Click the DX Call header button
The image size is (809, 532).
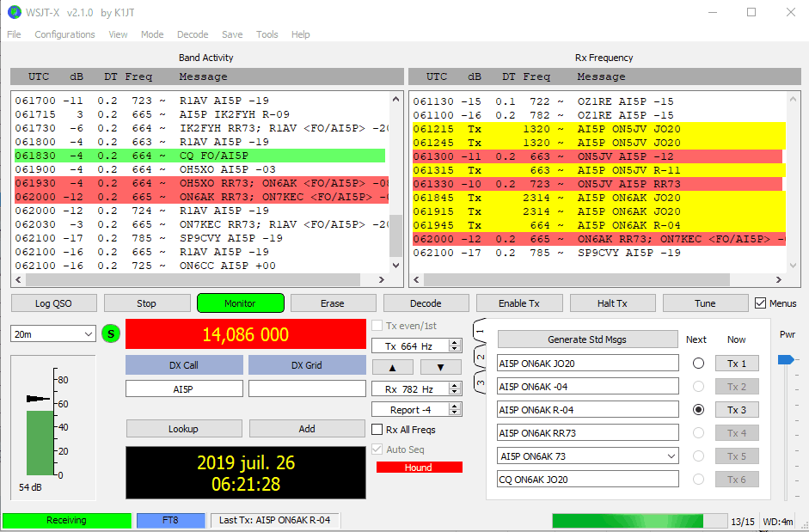(184, 365)
